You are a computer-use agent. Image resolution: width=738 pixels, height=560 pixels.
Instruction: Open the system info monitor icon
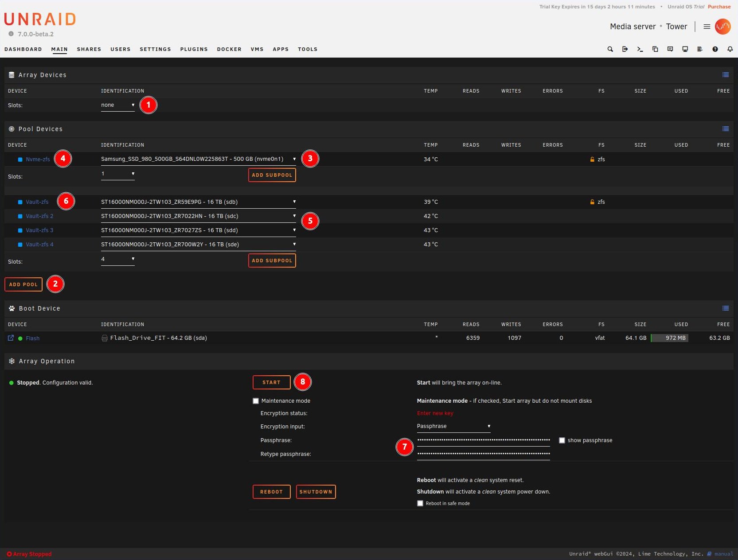tap(685, 49)
